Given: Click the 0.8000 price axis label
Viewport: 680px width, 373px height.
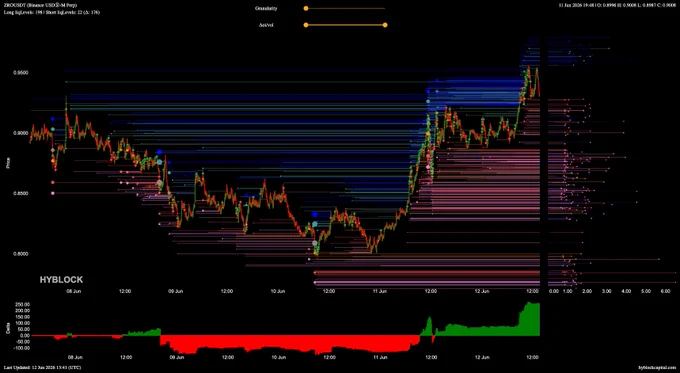Looking at the screenshot, I should [x=20, y=254].
